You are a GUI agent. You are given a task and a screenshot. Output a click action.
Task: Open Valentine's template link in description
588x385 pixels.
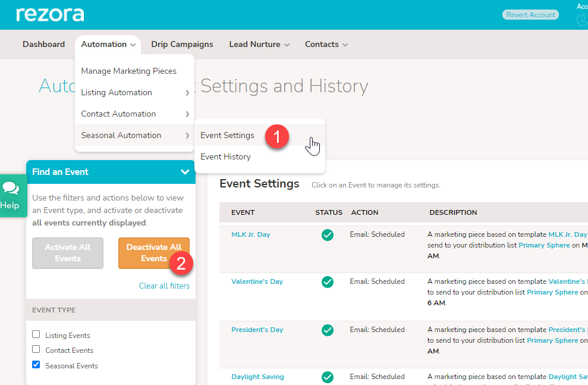(x=568, y=281)
